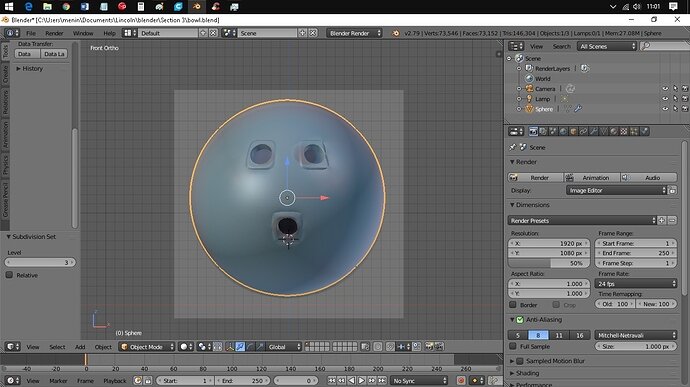The image size is (690, 387).
Task: Open the Global transform orientation dropdown
Action: pyautogui.click(x=283, y=347)
